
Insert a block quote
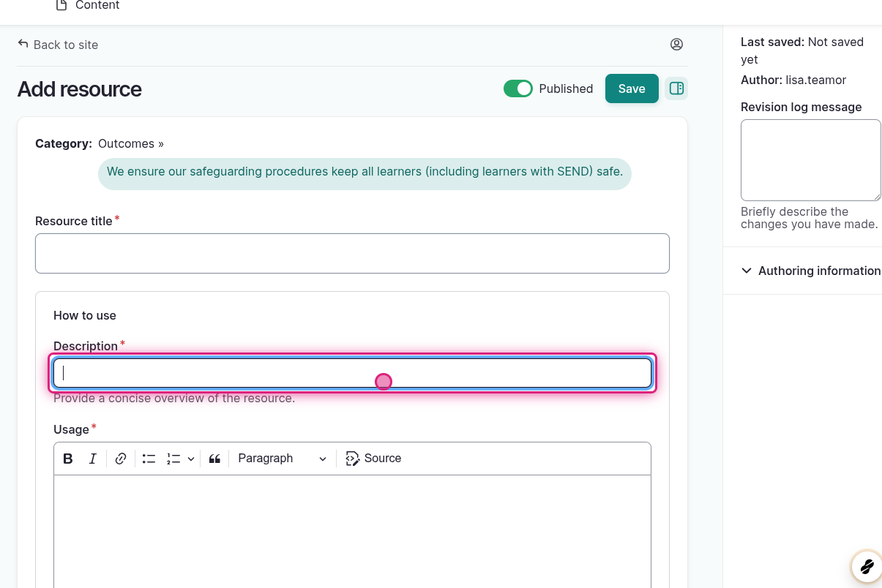pyautogui.click(x=214, y=459)
